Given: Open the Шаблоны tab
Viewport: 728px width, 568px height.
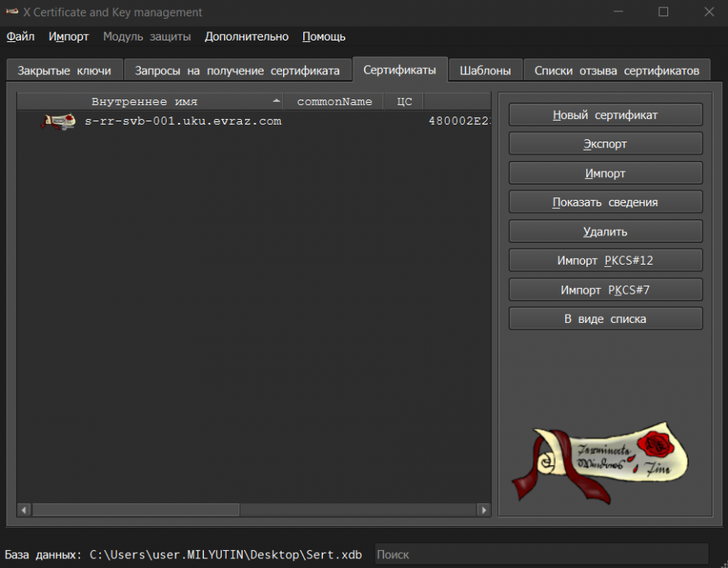Looking at the screenshot, I should point(485,70).
